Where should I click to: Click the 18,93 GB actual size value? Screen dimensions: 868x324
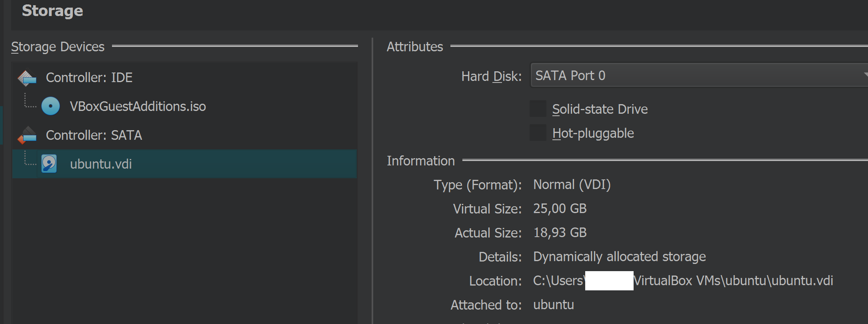click(x=560, y=233)
